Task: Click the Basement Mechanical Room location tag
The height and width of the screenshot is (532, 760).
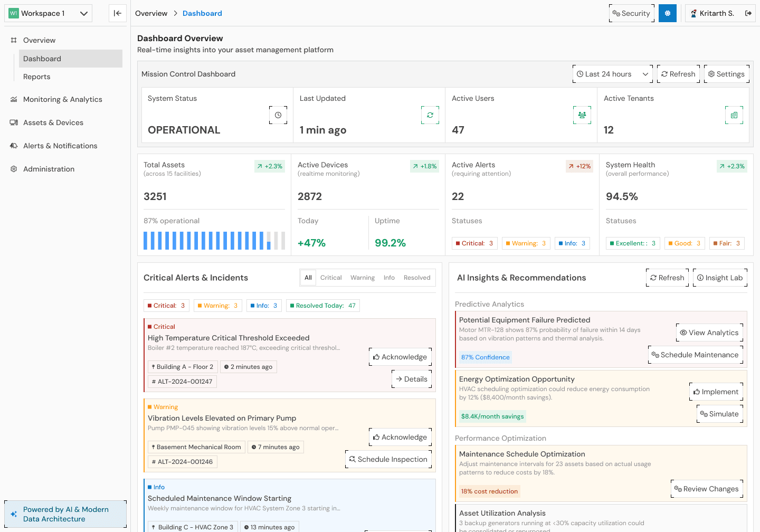Action: click(x=196, y=447)
